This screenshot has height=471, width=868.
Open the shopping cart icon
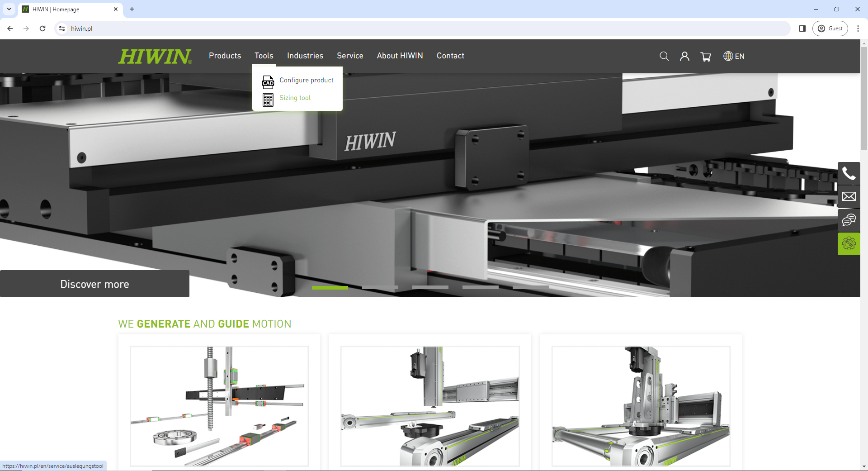click(706, 57)
